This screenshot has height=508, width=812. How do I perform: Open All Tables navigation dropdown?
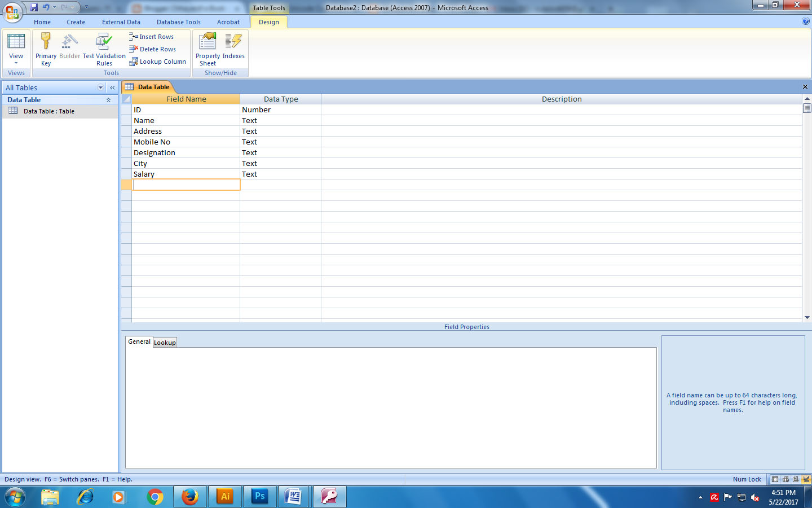[101, 87]
